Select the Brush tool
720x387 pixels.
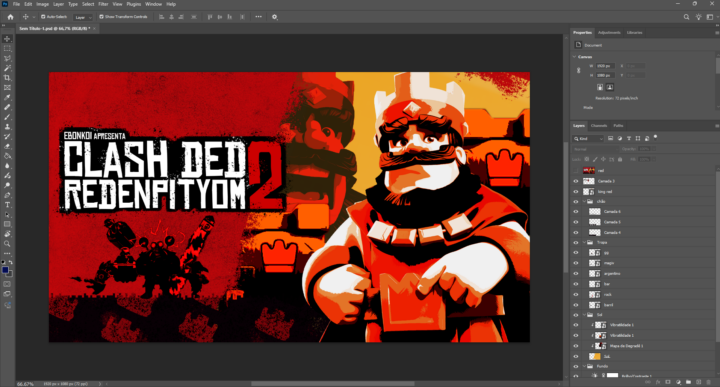(x=7, y=117)
